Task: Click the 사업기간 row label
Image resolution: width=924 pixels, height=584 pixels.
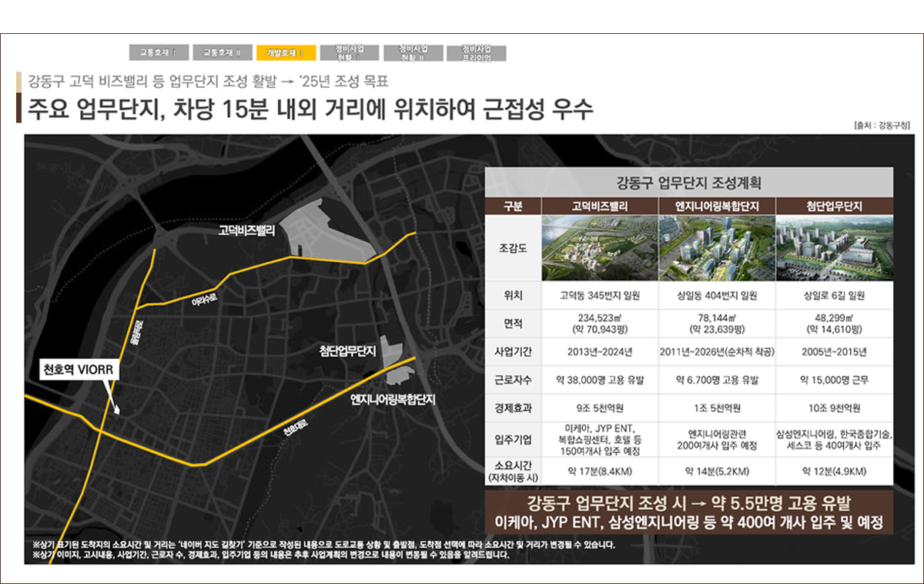Action: (514, 352)
